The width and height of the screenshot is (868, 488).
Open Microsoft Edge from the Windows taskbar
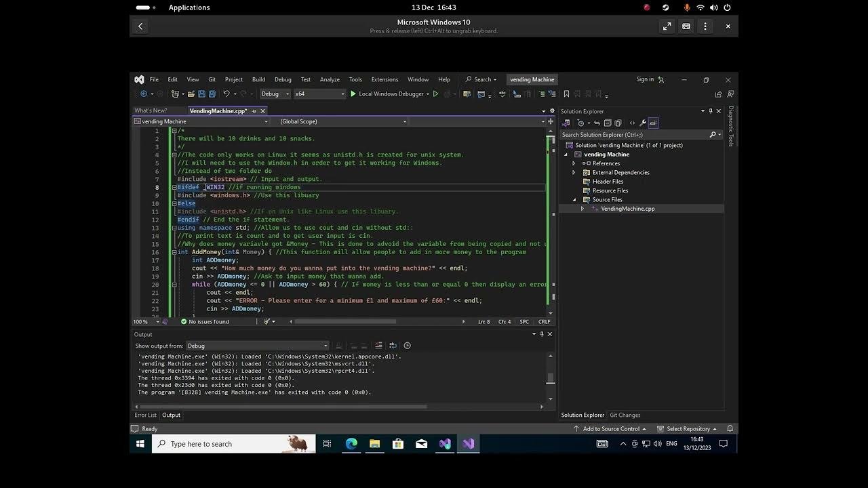[351, 444]
